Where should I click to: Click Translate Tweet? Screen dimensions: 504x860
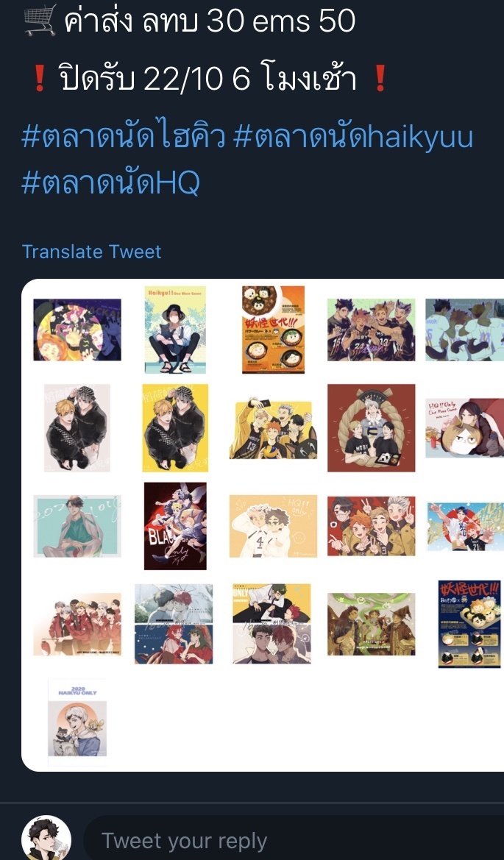coord(91,252)
